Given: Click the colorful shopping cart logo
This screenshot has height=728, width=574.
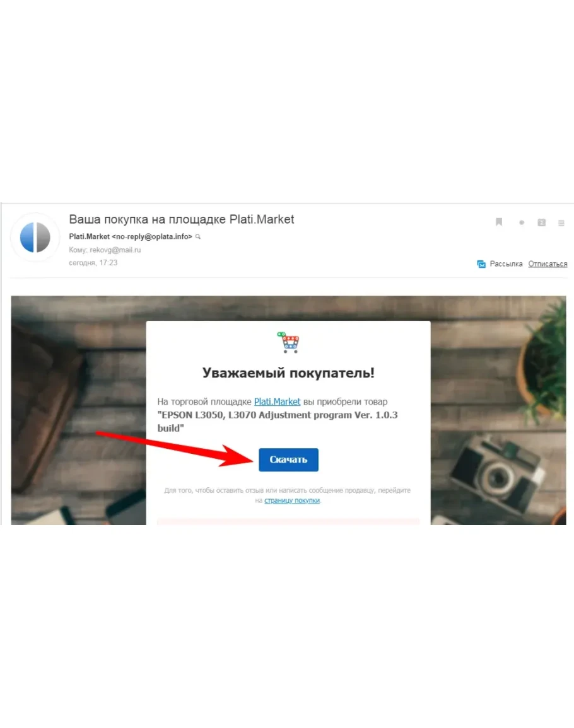Looking at the screenshot, I should pos(289,342).
